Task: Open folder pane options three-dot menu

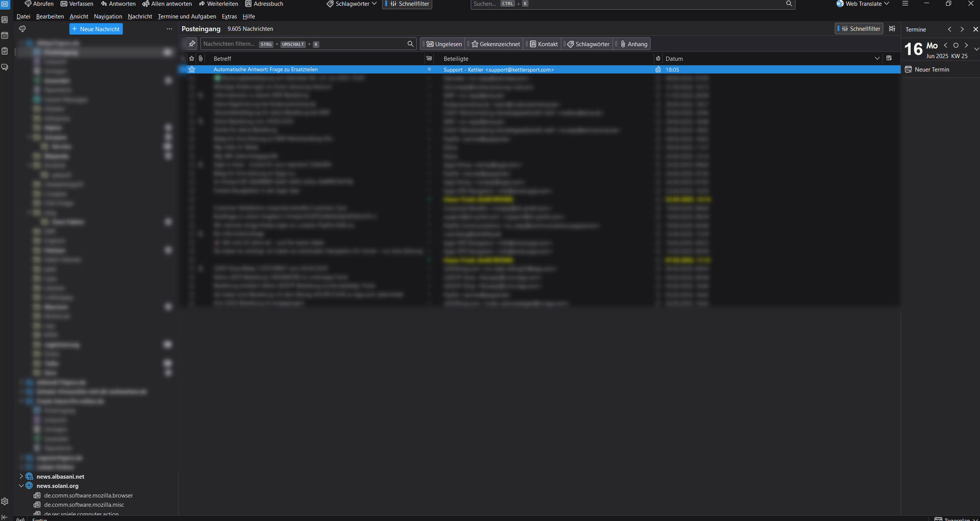Action: tap(169, 29)
